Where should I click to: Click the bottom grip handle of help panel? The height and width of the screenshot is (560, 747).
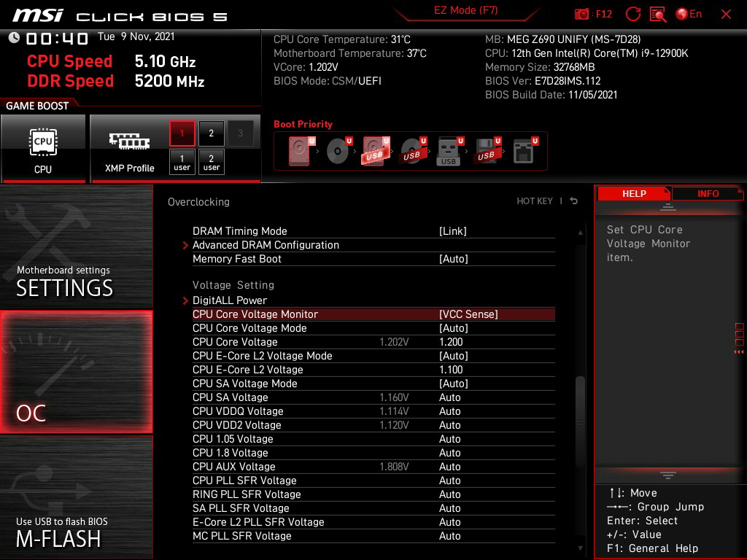(668, 475)
